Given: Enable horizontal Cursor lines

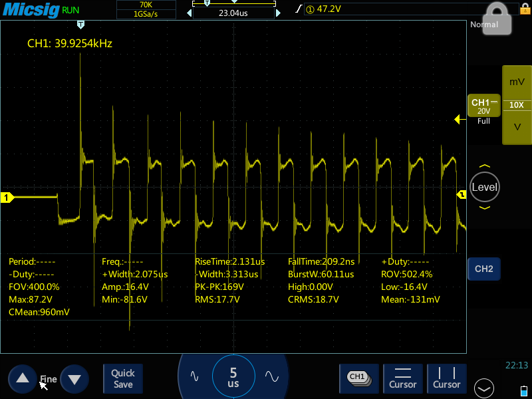Looking at the screenshot, I should (403, 378).
